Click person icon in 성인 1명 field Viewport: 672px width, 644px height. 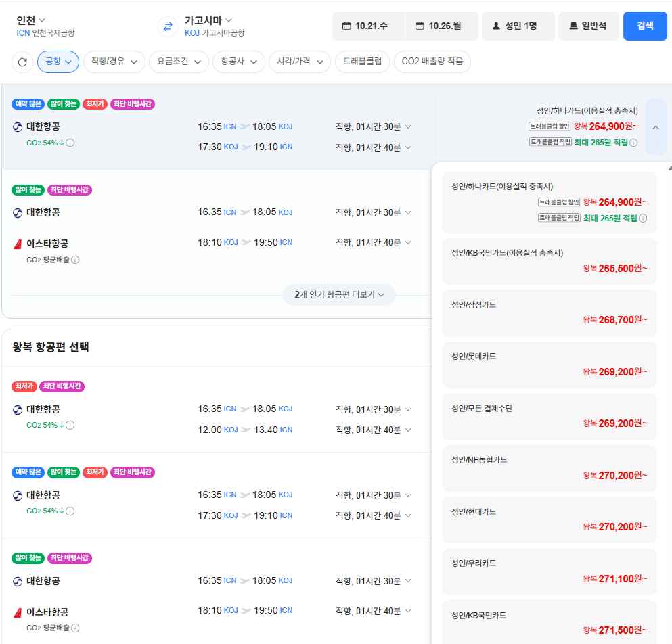pyautogui.click(x=496, y=26)
